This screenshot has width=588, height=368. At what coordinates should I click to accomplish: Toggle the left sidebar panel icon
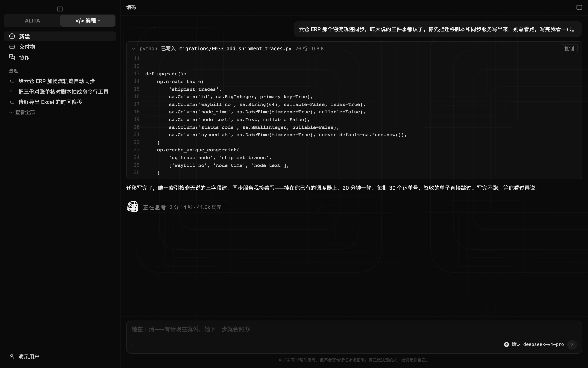60,9
